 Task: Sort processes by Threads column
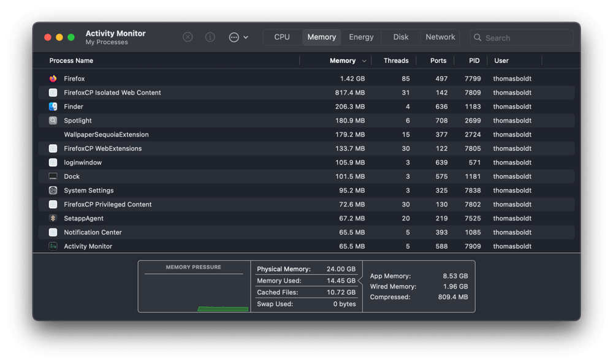pyautogui.click(x=396, y=61)
